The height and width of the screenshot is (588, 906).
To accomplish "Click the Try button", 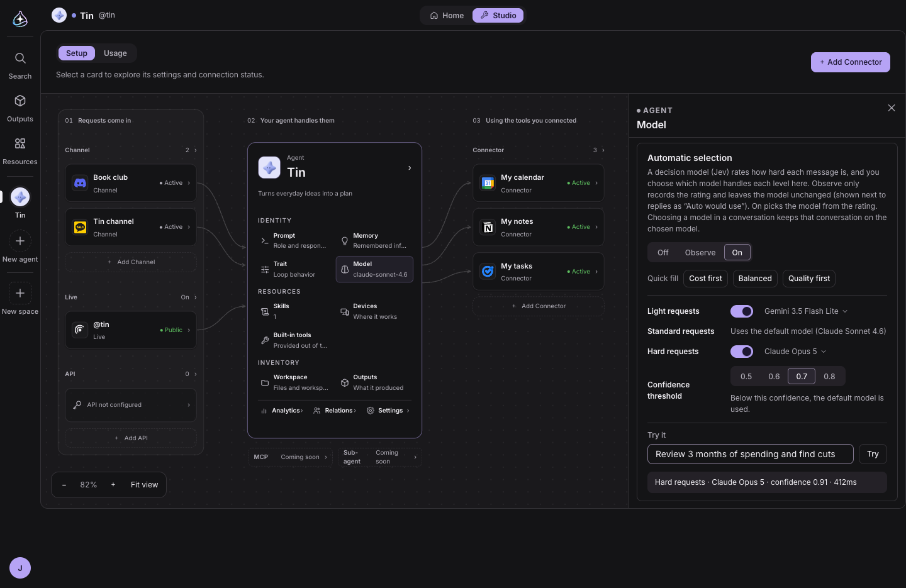I will pyautogui.click(x=873, y=454).
